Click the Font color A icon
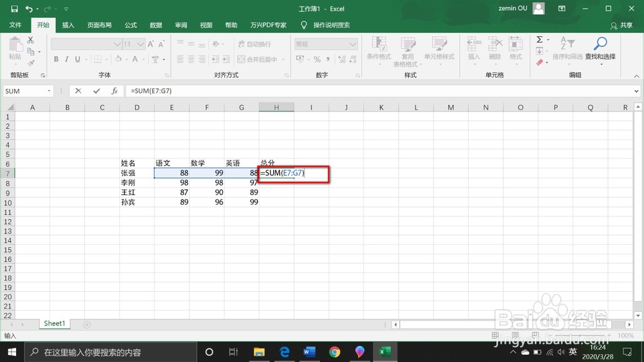The height and width of the screenshot is (362, 644). point(135,59)
